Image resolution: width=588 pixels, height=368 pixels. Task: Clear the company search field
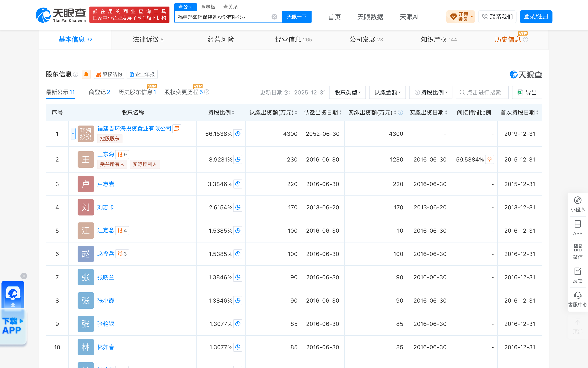274,17
